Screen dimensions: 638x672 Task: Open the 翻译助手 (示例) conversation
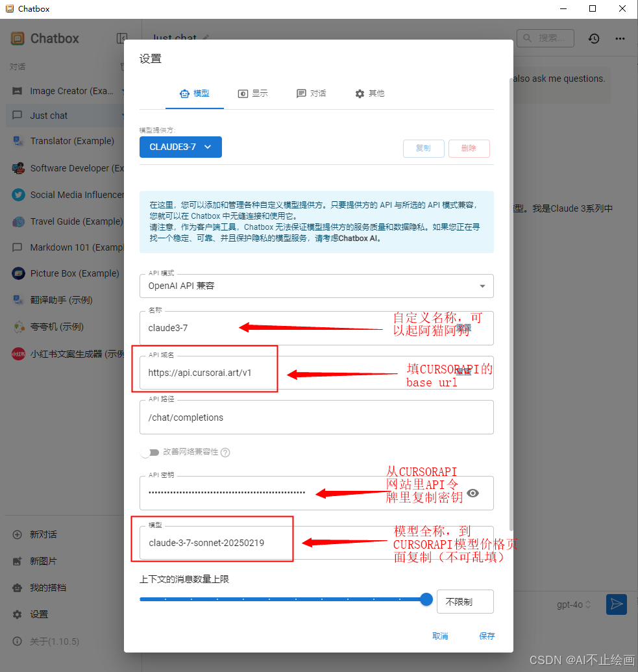[x=65, y=300]
